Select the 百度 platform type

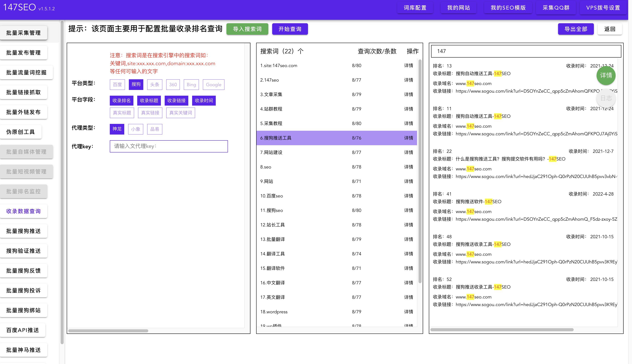(117, 84)
